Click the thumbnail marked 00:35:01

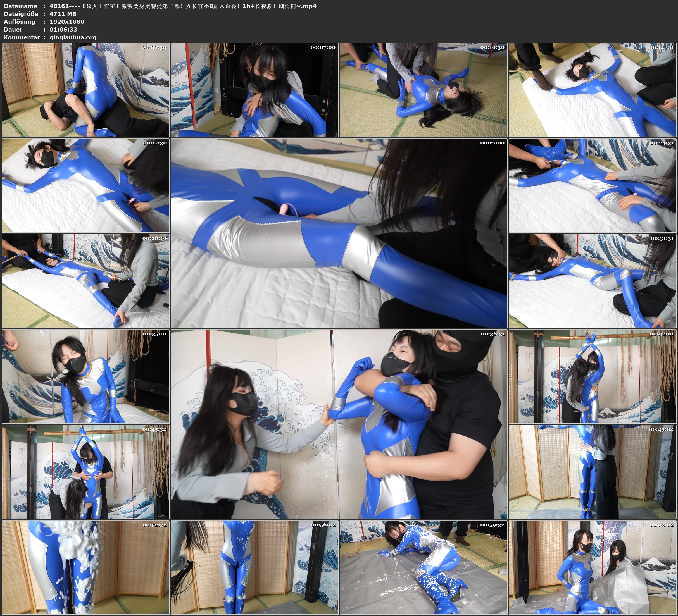click(85, 376)
